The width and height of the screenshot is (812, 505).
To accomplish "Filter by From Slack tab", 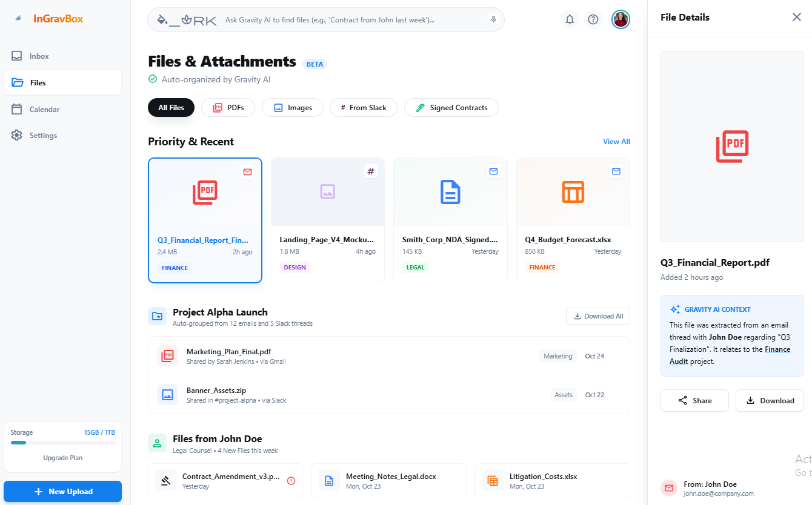I will [x=364, y=108].
